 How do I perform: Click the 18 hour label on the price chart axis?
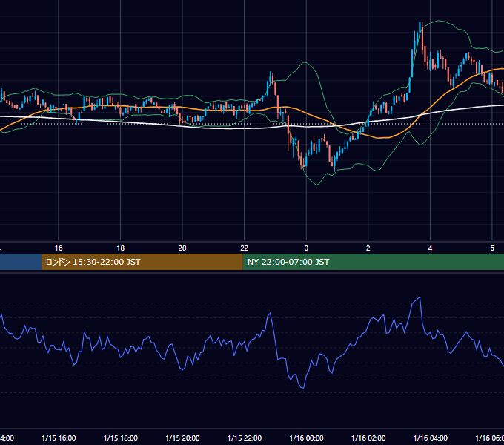121,248
